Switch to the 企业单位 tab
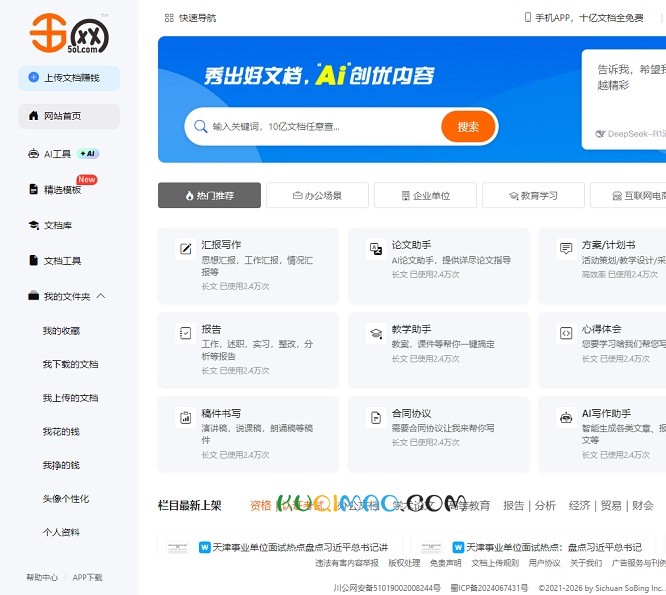Screen dimensions: 666x595 (425, 195)
